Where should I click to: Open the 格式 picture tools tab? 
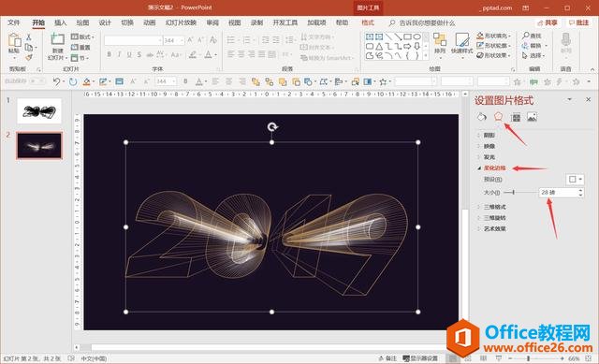click(x=368, y=22)
